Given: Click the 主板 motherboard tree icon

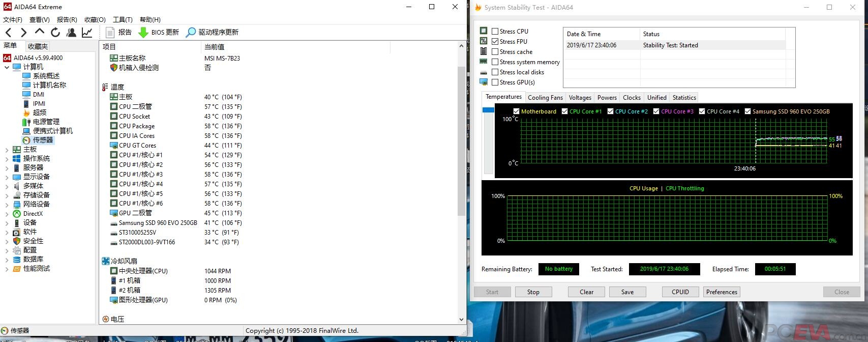Looking at the screenshot, I should pos(17,149).
